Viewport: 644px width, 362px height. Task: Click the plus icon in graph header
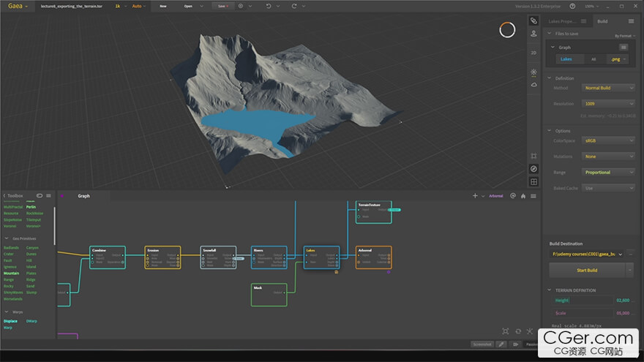click(x=475, y=196)
